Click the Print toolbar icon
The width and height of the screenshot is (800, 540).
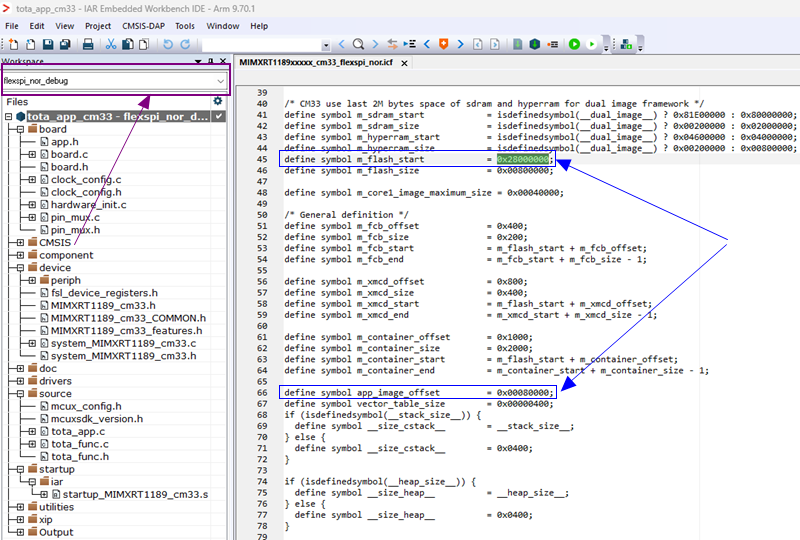(88, 44)
